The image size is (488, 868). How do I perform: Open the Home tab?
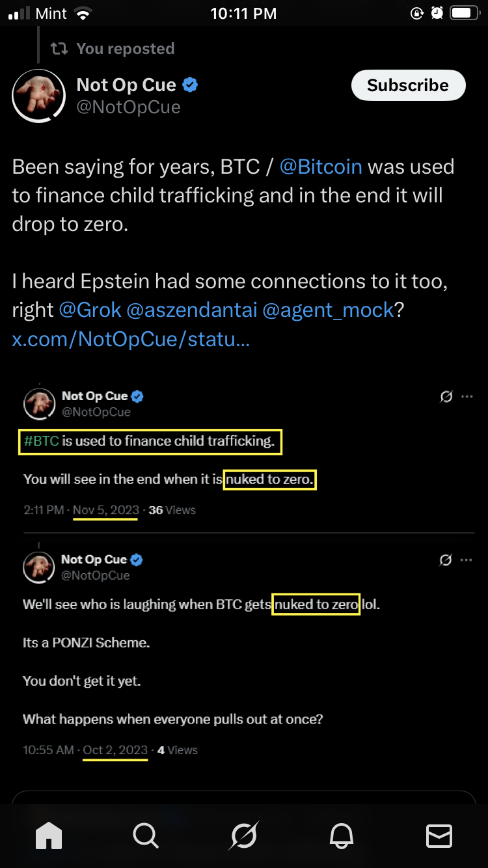click(x=49, y=835)
